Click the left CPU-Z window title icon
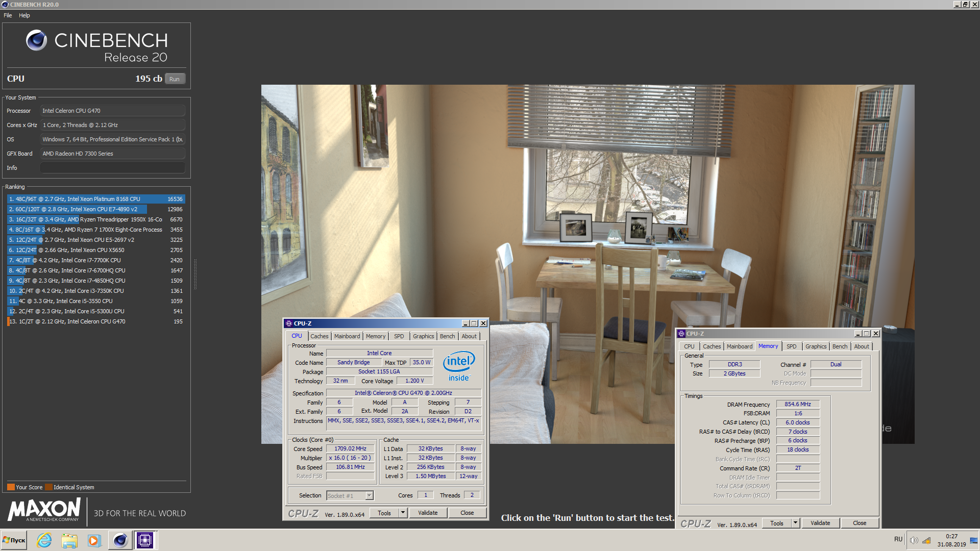The image size is (980, 551). pos(289,323)
